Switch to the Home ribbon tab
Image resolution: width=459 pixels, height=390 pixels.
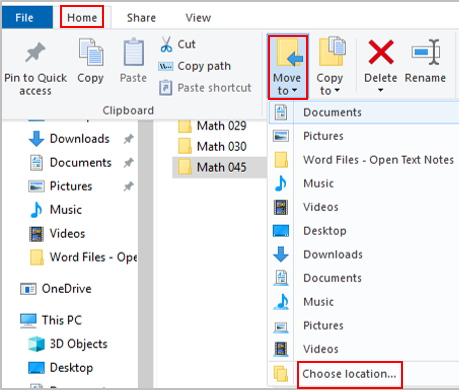pyautogui.click(x=82, y=17)
